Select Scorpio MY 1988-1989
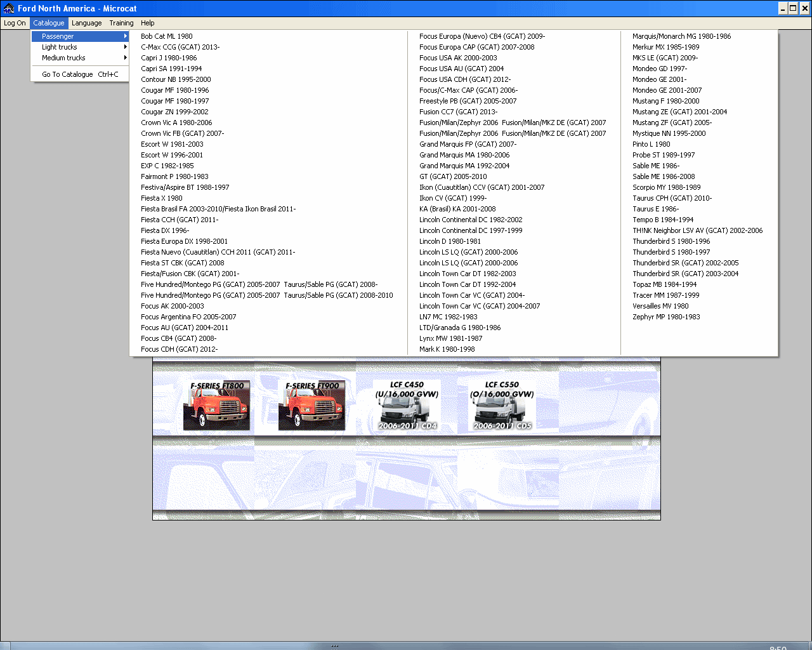Image resolution: width=812 pixels, height=650 pixels. 666,187
